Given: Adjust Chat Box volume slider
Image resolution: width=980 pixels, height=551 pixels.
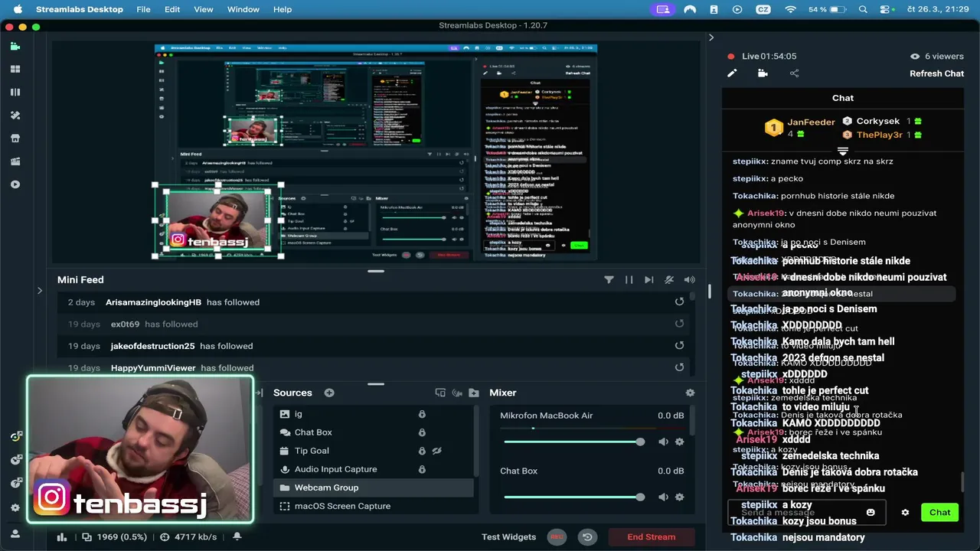Looking at the screenshot, I should click(574, 497).
